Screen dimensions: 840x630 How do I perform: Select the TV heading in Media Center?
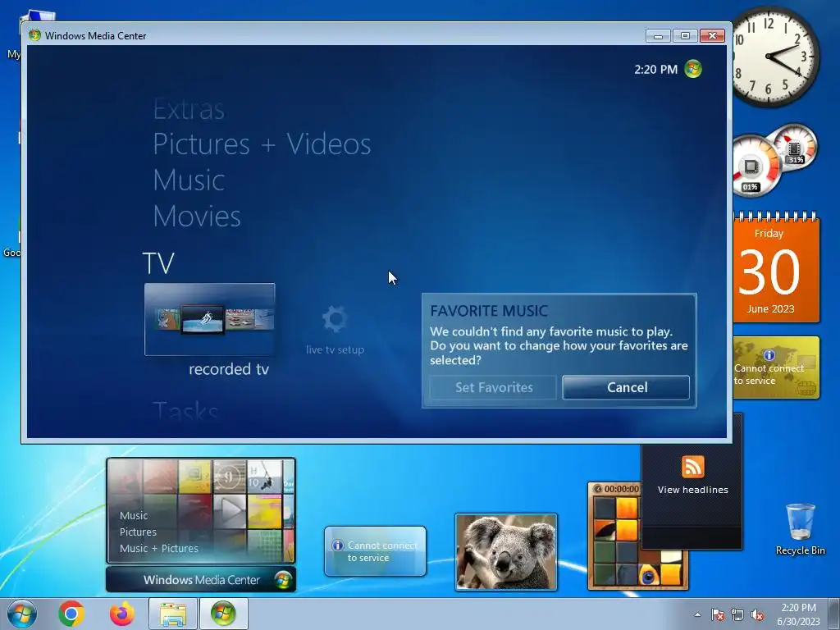coord(158,263)
